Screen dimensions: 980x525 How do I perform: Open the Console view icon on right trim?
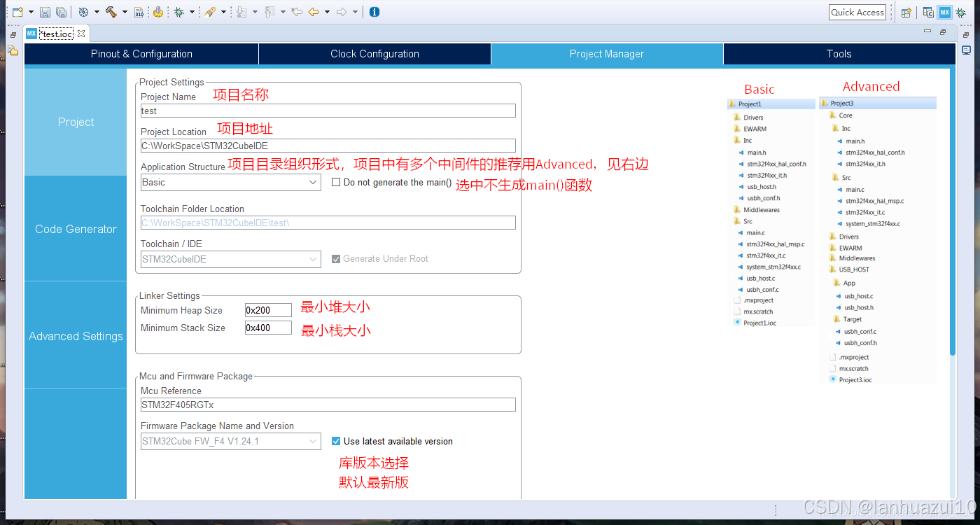[967, 50]
